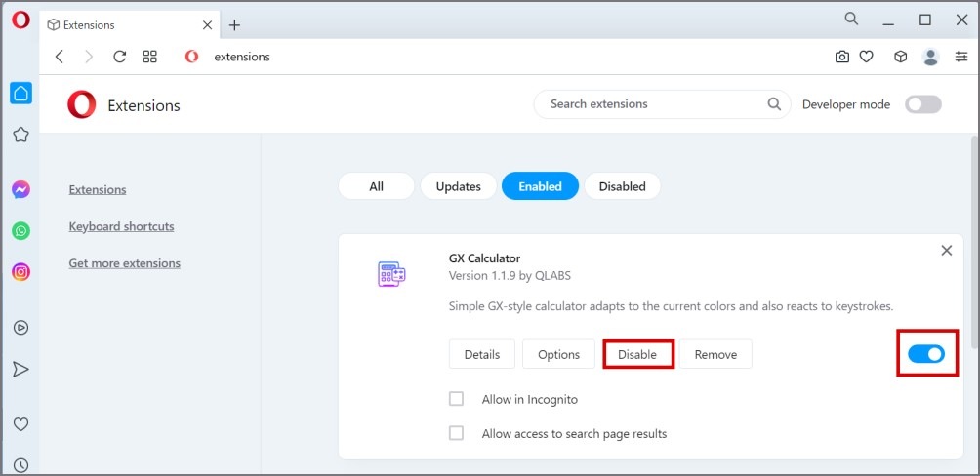Image resolution: width=980 pixels, height=476 pixels.
Task: Check Allow access to search page results
Action: tap(456, 433)
